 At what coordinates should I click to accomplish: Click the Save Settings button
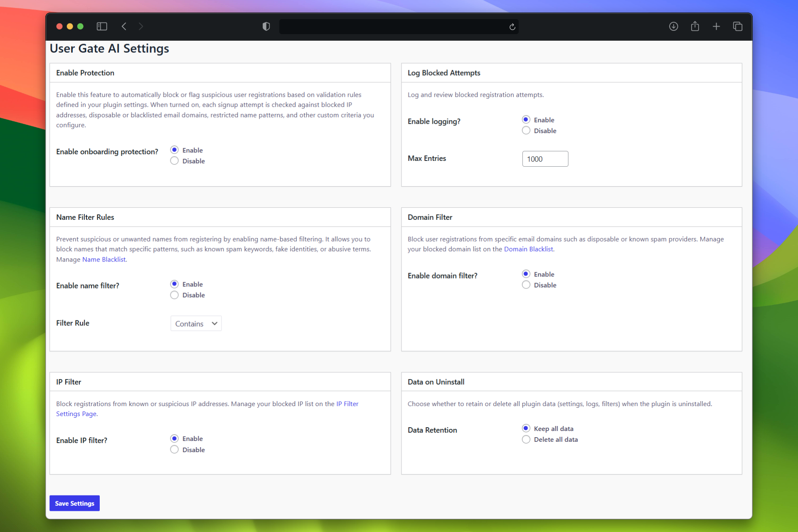click(x=74, y=503)
